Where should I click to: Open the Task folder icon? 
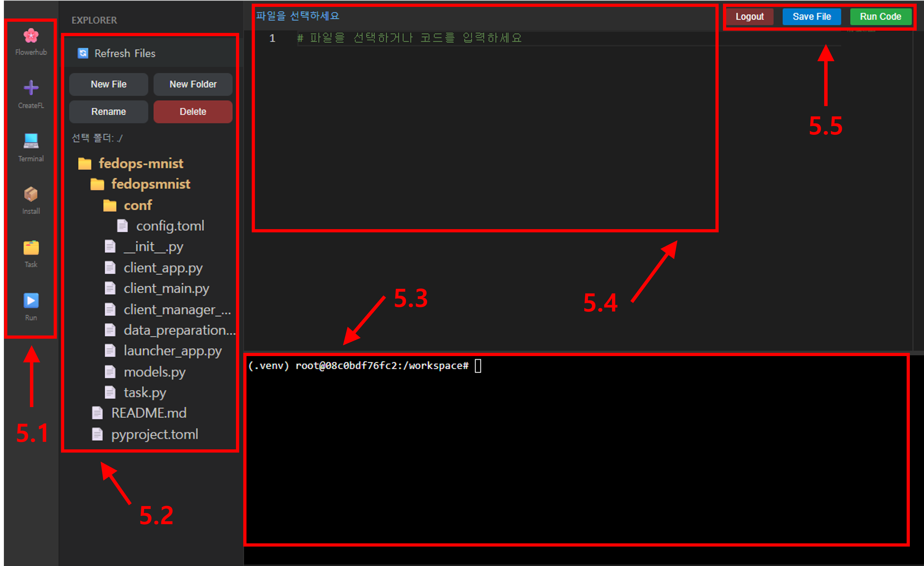click(x=31, y=248)
